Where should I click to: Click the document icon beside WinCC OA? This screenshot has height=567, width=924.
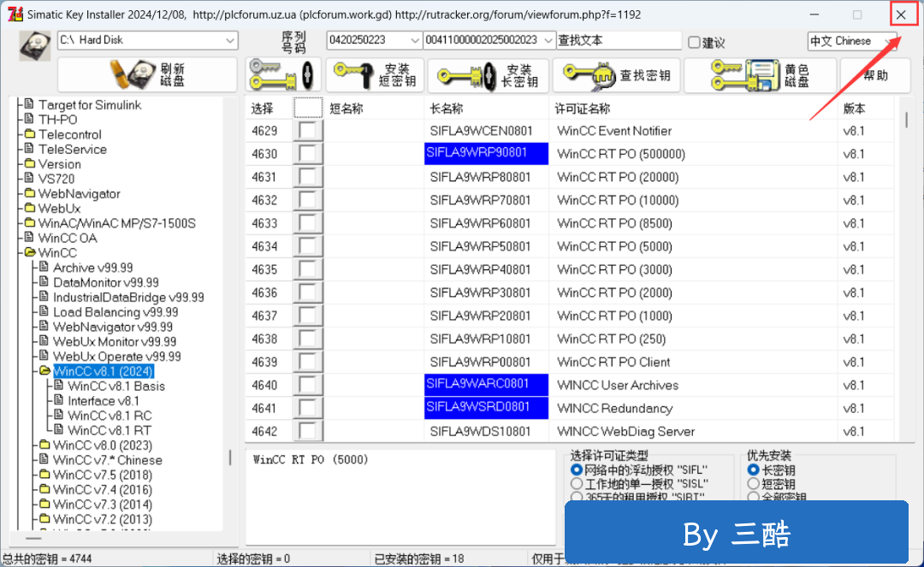[29, 237]
